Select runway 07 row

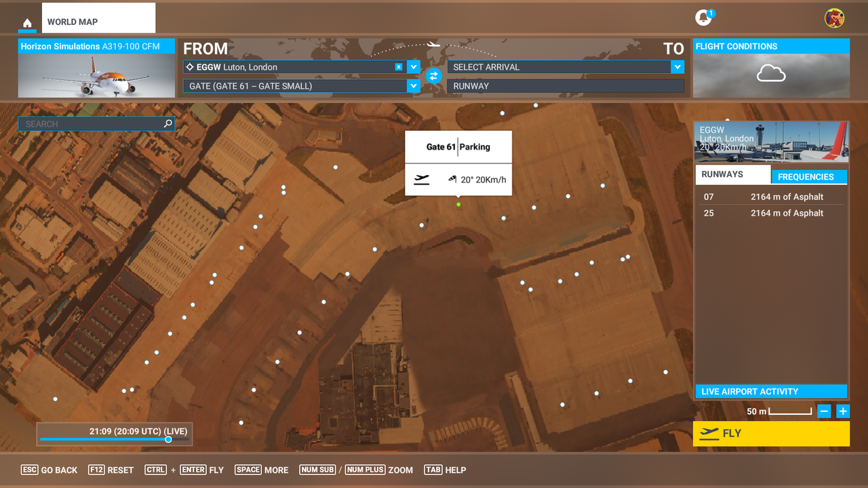pyautogui.click(x=771, y=197)
